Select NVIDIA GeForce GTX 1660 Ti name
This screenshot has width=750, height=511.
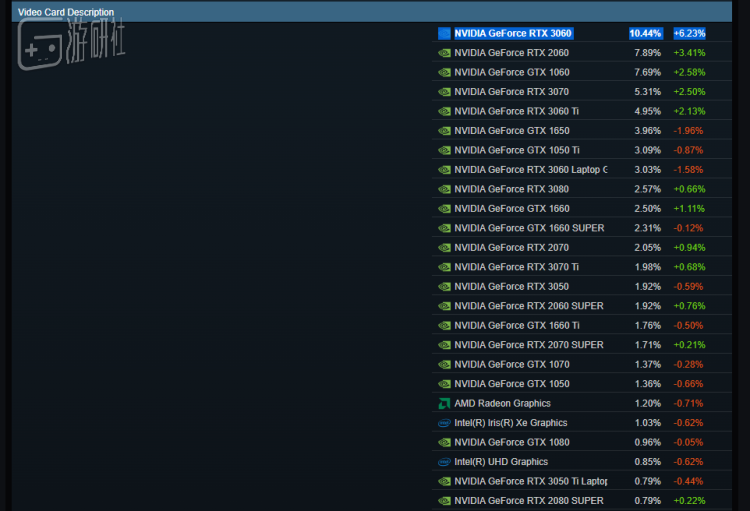pos(517,326)
